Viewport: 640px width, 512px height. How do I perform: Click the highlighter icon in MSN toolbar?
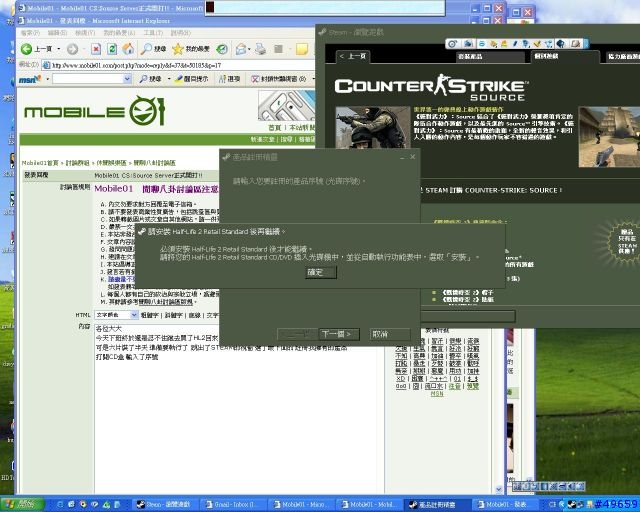(x=178, y=79)
